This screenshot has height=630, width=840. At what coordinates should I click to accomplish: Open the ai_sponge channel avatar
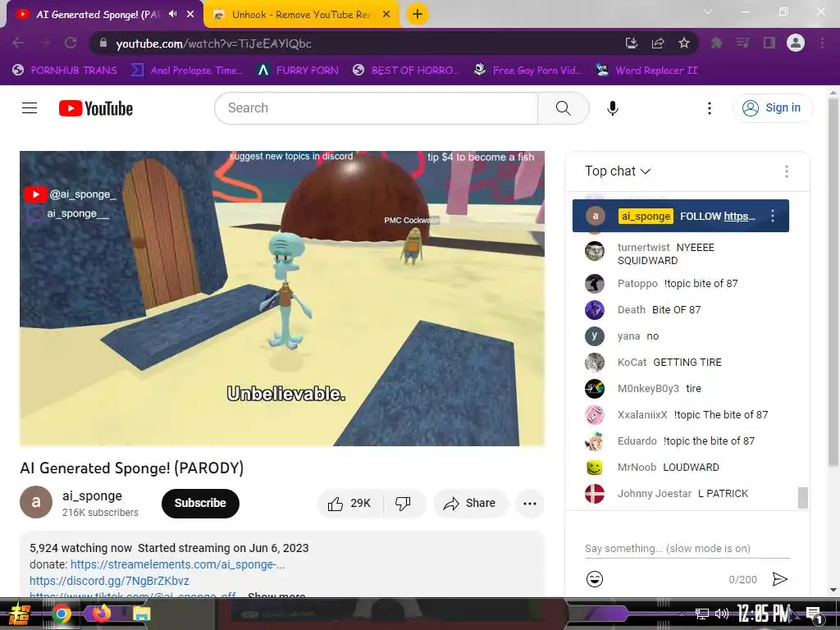[x=36, y=502]
